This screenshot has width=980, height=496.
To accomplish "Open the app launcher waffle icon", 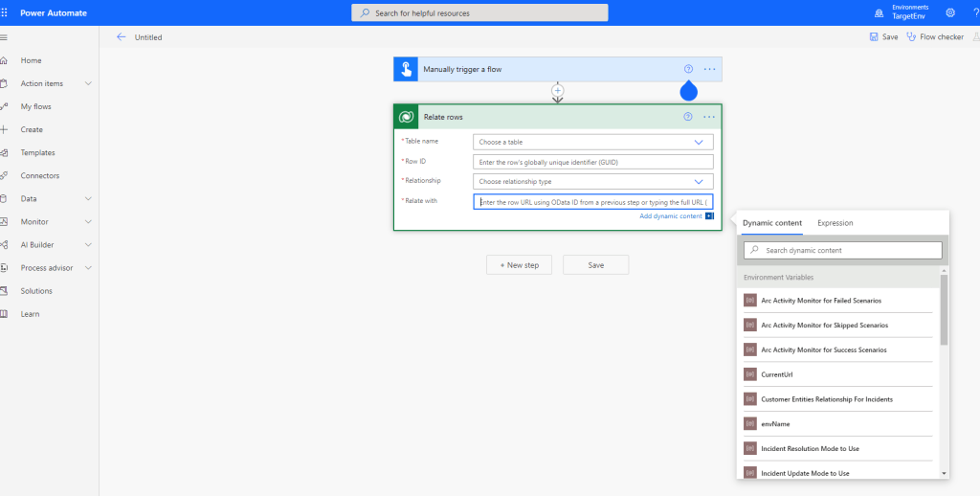I will (6, 12).
